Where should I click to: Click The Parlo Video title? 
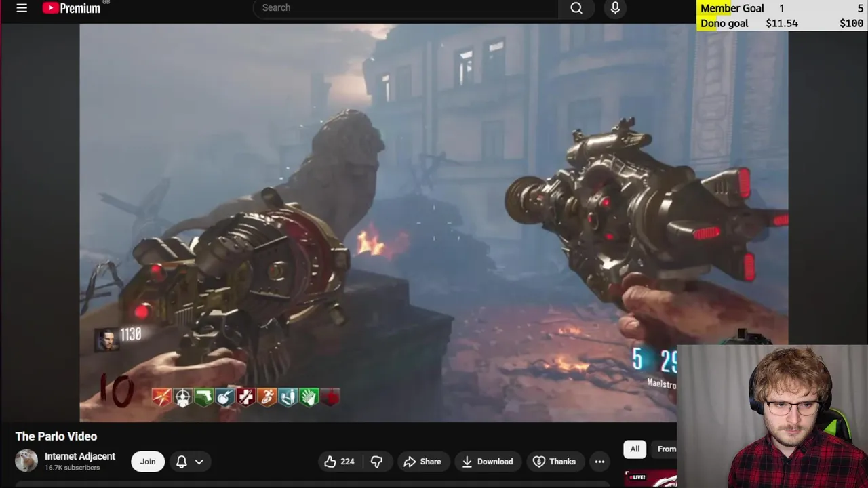tap(56, 436)
